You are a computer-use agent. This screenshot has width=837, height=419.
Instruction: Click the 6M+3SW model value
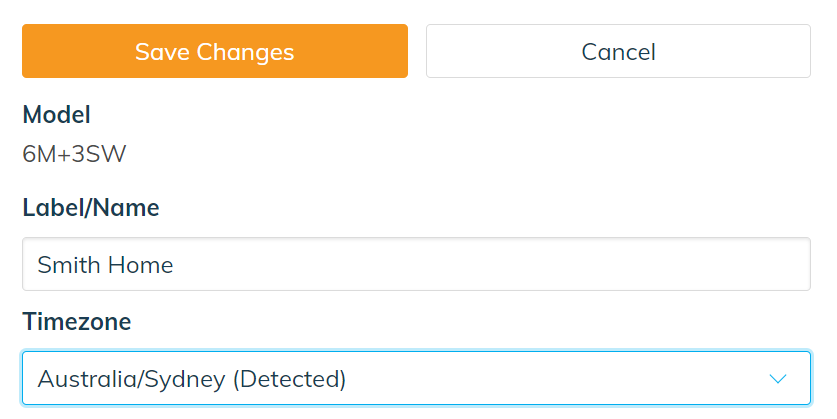pyautogui.click(x=74, y=154)
